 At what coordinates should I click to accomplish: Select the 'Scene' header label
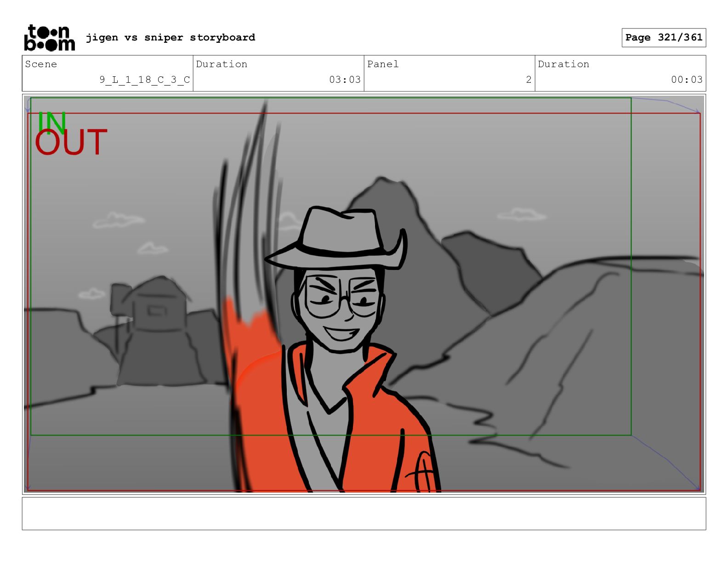tap(41, 64)
